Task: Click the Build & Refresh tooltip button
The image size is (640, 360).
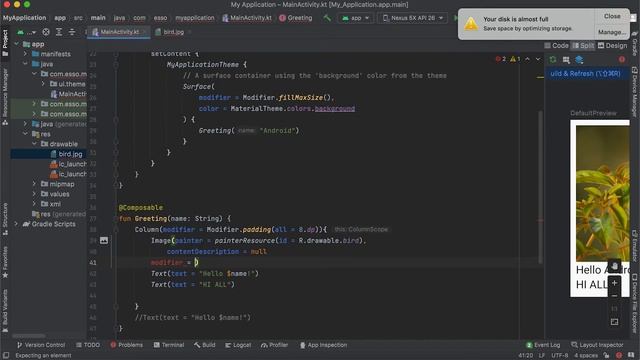Action: point(586,73)
